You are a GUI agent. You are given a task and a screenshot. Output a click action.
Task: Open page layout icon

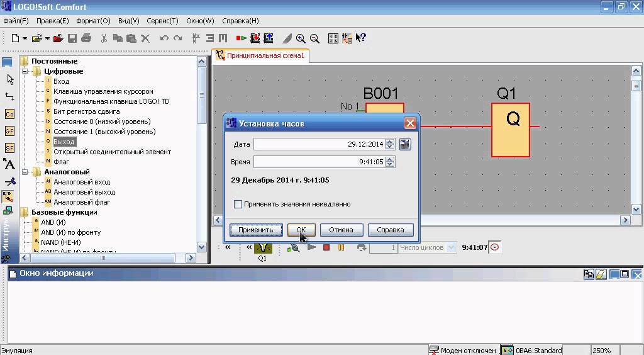[333, 38]
